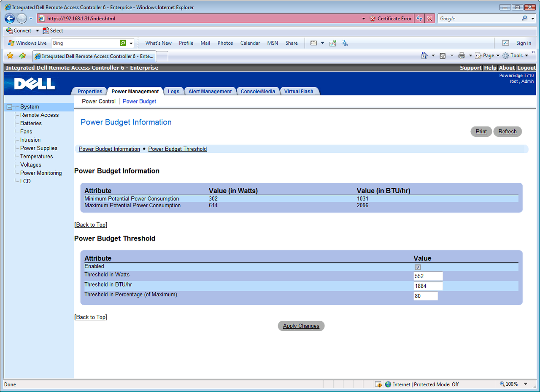Open the Virtual Flash tab
Screen dimensions: 540x392
click(299, 92)
